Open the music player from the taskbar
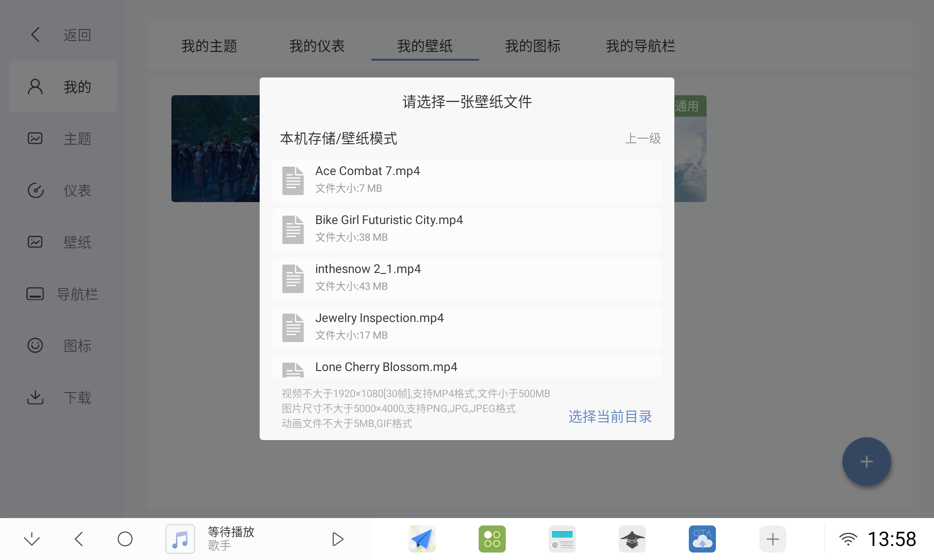The height and width of the screenshot is (560, 934). pyautogui.click(x=180, y=539)
